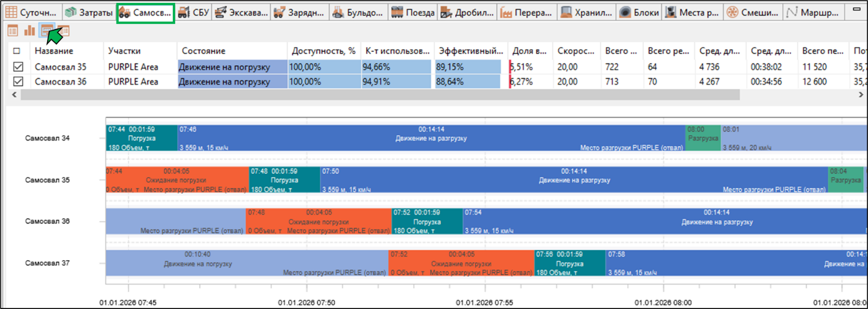Open the Поезда trains tab
This screenshot has width=868, height=309.
click(413, 13)
